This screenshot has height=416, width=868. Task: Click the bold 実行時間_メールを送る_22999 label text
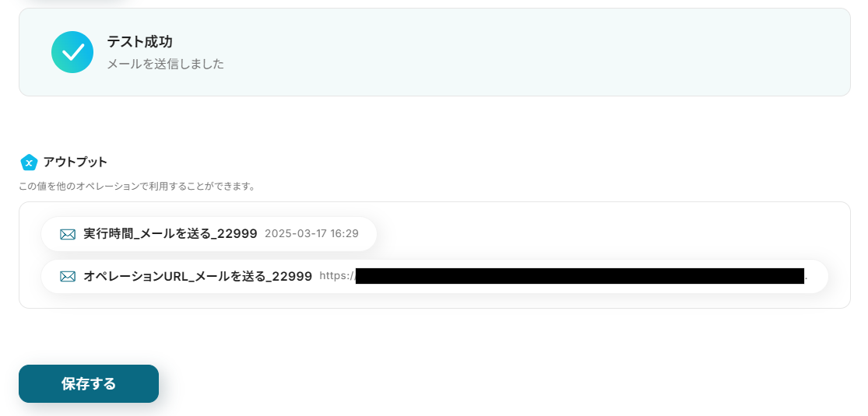tap(170, 233)
